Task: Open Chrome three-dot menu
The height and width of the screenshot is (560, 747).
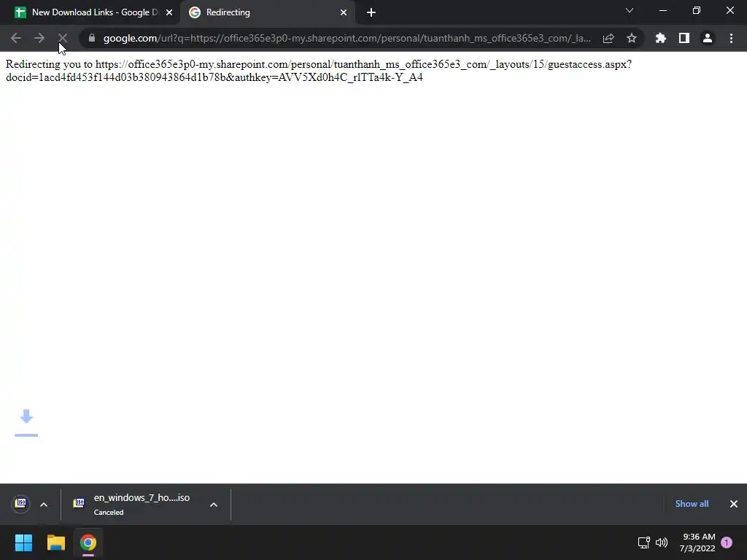Action: click(x=731, y=38)
